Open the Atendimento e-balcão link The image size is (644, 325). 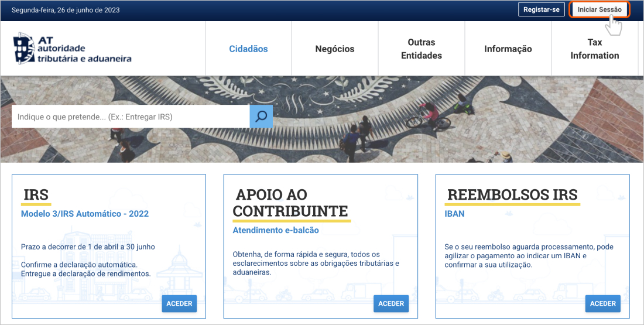coord(276,230)
